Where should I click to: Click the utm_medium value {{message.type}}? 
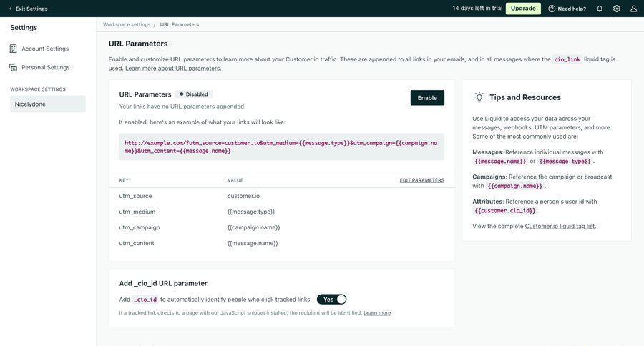coord(251,212)
